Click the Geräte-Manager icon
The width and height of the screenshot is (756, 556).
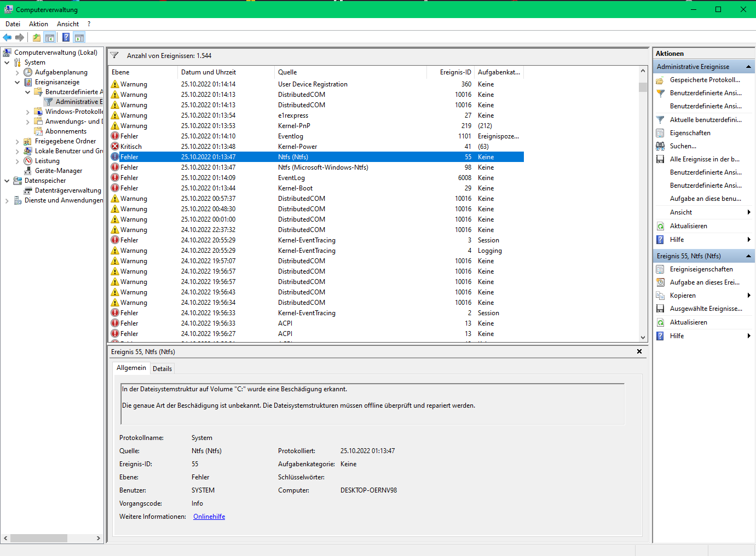pyautogui.click(x=28, y=171)
